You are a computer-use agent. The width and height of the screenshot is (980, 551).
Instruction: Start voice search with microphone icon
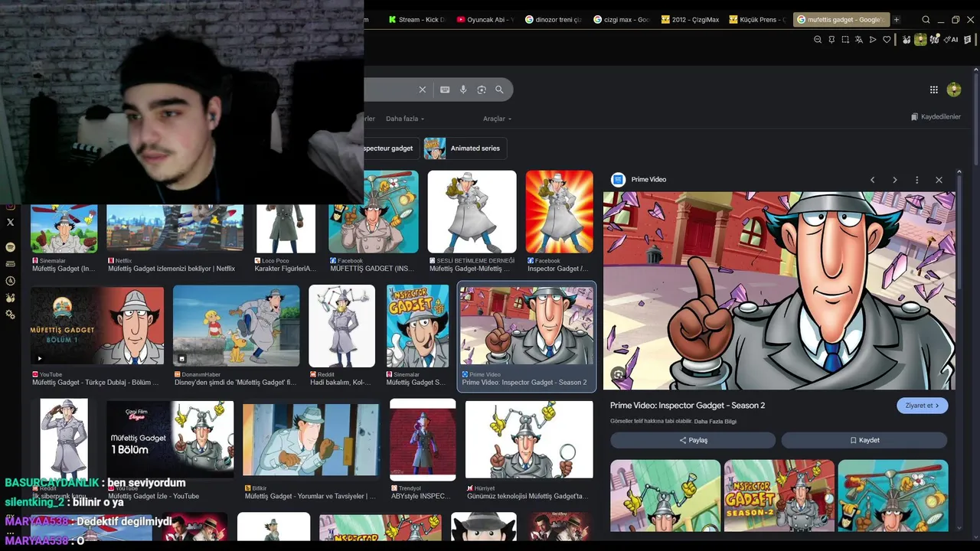point(463,90)
